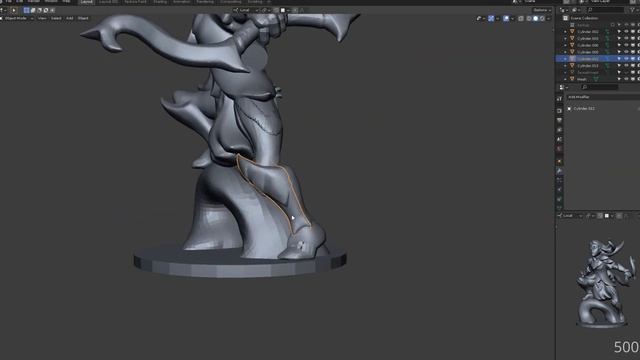Click the snap magnet icon in the main viewport header
The image size is (640, 360).
pos(276,10)
